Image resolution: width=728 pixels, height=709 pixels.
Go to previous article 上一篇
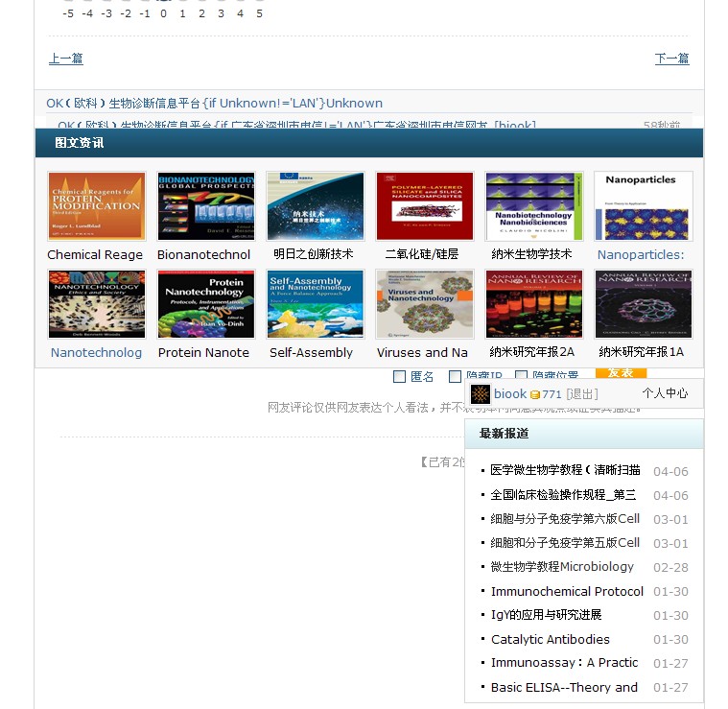66,59
